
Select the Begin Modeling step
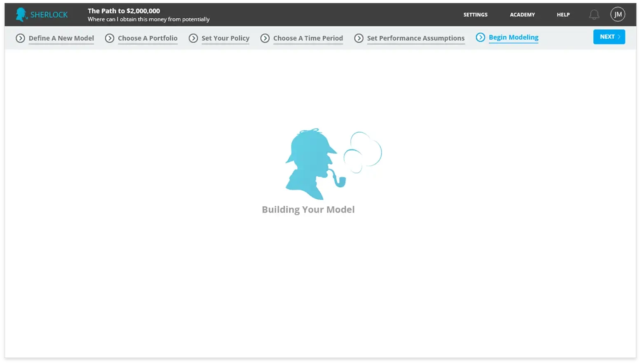[513, 37]
